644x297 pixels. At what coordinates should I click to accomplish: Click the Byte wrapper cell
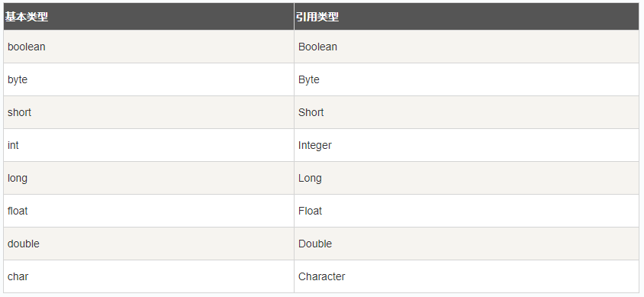[466, 79]
